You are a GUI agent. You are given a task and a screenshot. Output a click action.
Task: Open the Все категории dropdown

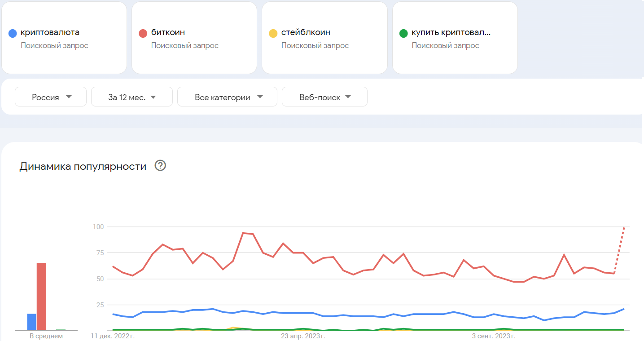coord(227,97)
